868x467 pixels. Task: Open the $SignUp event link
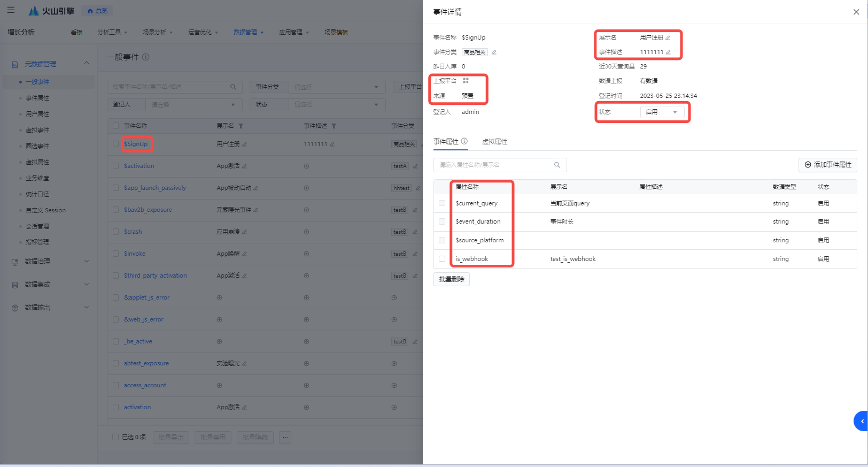pos(136,144)
